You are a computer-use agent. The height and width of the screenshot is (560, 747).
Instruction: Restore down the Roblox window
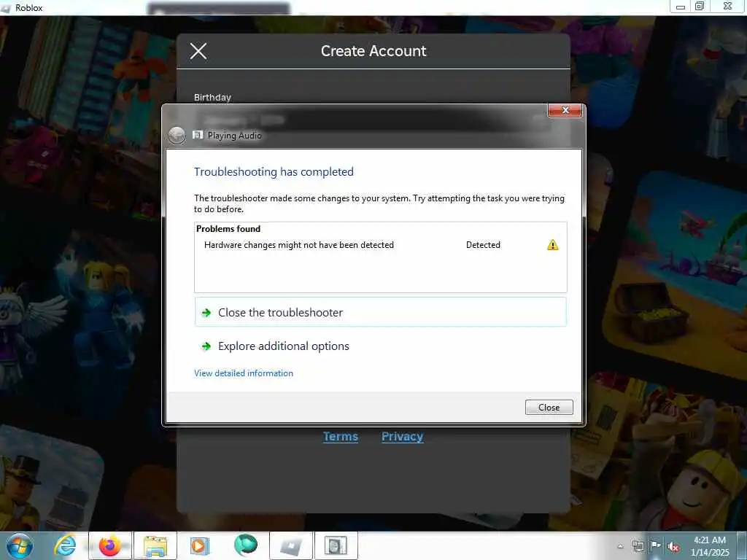pyautogui.click(x=700, y=6)
